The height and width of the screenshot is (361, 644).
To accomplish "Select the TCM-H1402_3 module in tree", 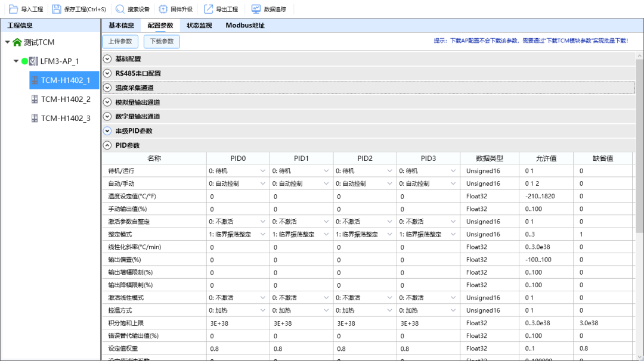I will click(65, 118).
